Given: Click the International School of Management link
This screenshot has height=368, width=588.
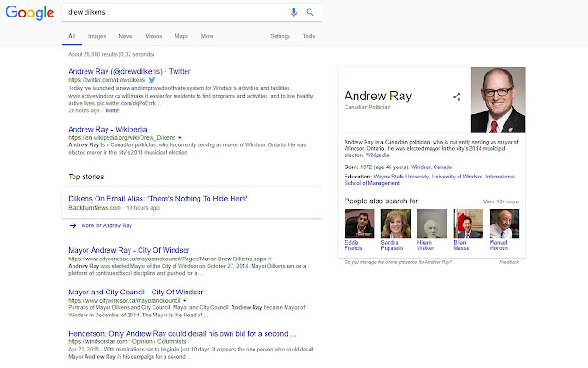Looking at the screenshot, I should (x=429, y=180).
